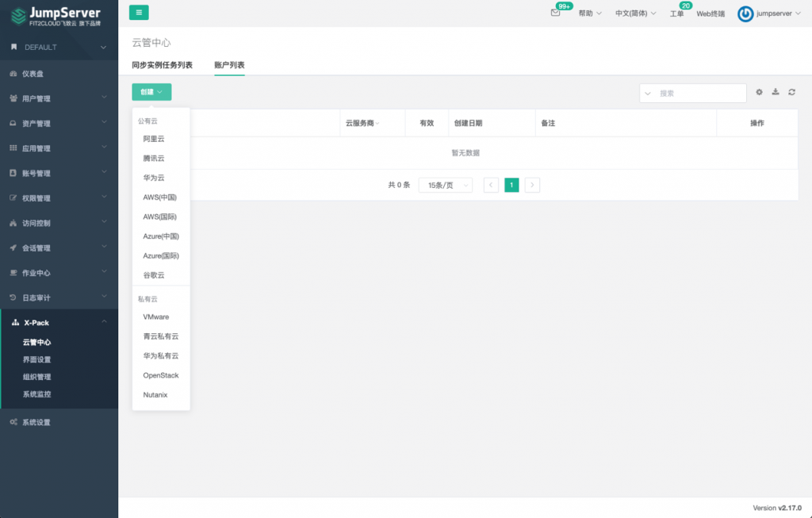
Task: Click the 日志审计 history icon
Action: pyautogui.click(x=13, y=297)
